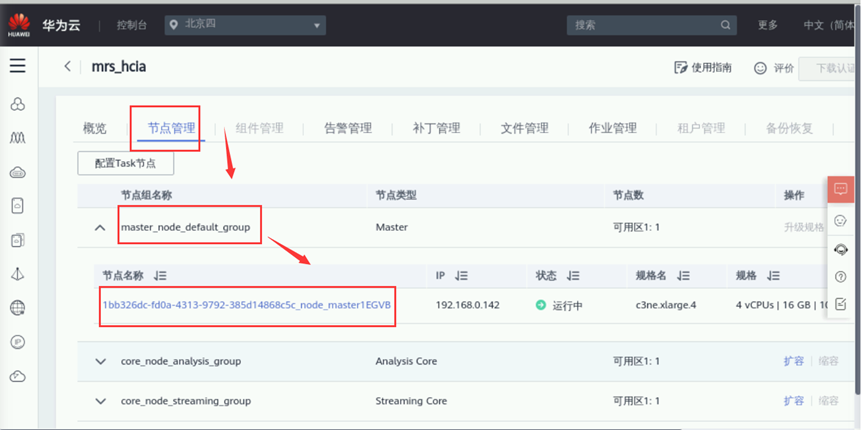Click the question mark help icon
The width and height of the screenshot is (865, 430).
840,277
